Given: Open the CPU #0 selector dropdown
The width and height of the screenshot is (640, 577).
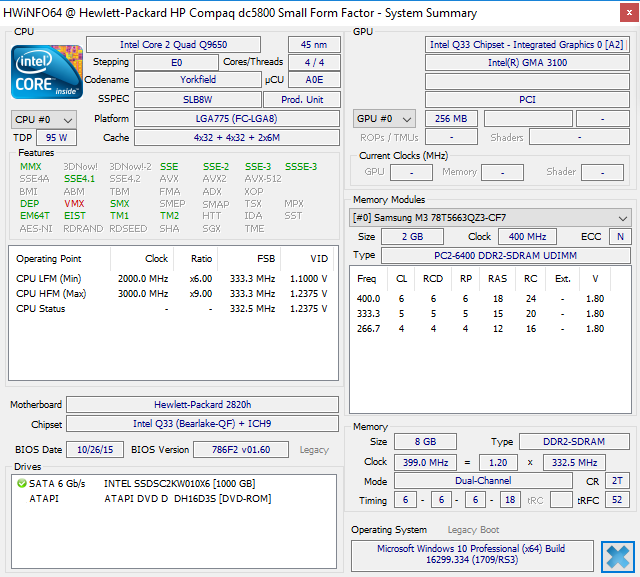Looking at the screenshot, I should coord(44,120).
